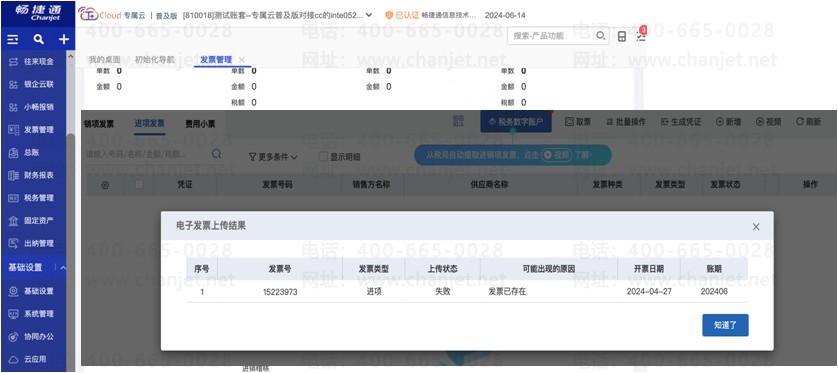Select the 销项发票 tab

coord(99,124)
